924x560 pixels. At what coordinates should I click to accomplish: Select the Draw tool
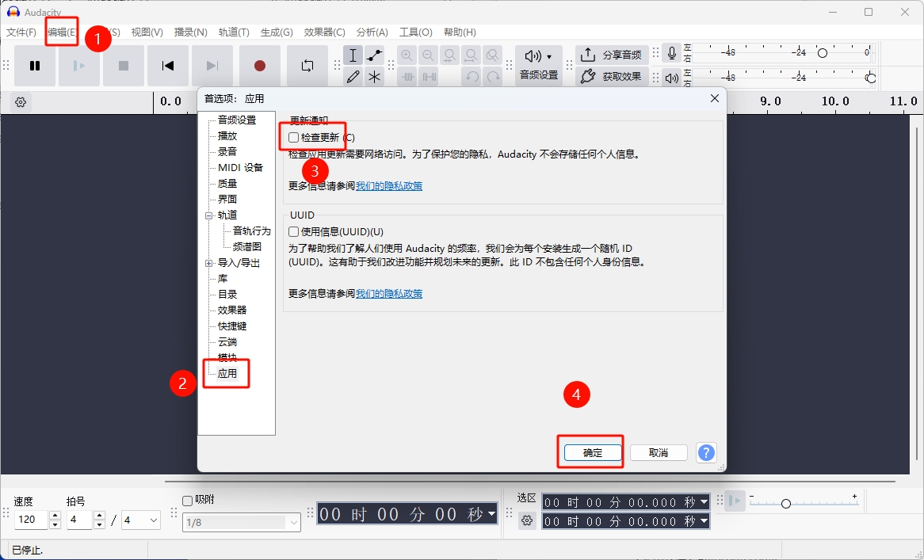click(x=353, y=76)
